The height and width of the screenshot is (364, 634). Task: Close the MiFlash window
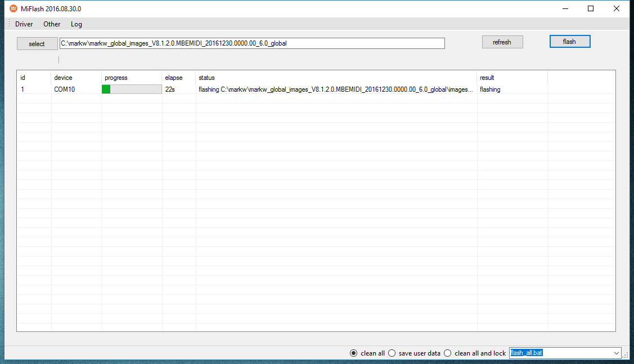(616, 8)
